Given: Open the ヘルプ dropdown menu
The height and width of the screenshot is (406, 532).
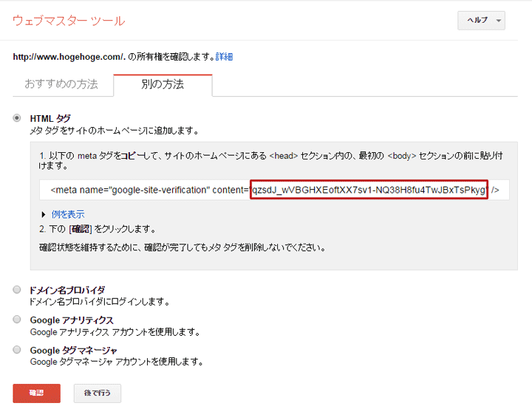Looking at the screenshot, I should click(x=481, y=21).
